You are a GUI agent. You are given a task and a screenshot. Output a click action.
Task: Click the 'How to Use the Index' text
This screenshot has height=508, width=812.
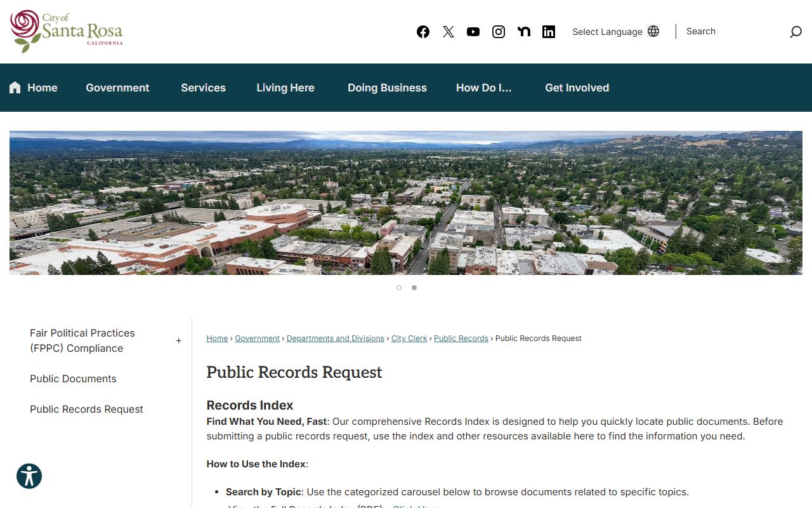click(x=256, y=464)
